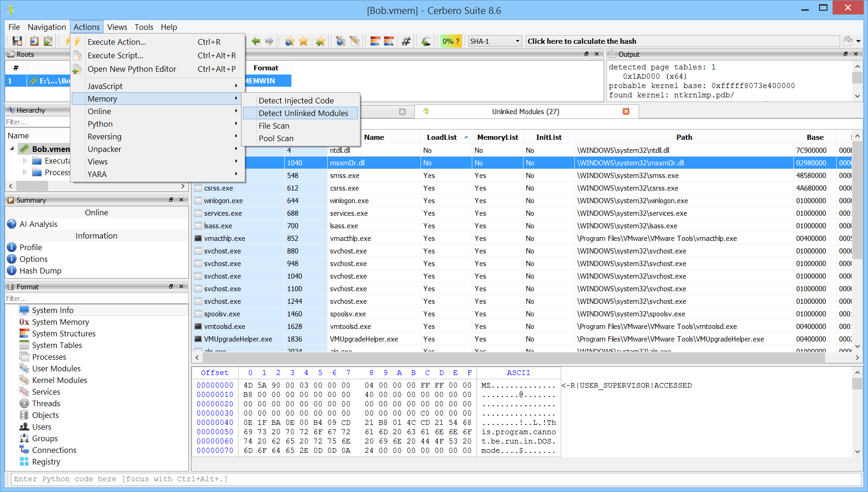The height and width of the screenshot is (492, 868).
Task: Choose Detect Injected Code from Memory submenu
Action: pyautogui.click(x=296, y=101)
